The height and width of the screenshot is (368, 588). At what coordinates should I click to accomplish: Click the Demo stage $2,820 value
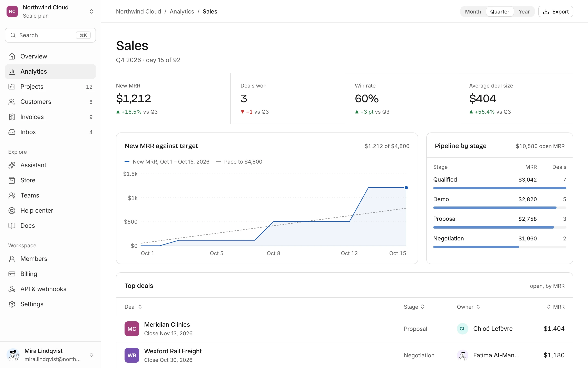(528, 199)
